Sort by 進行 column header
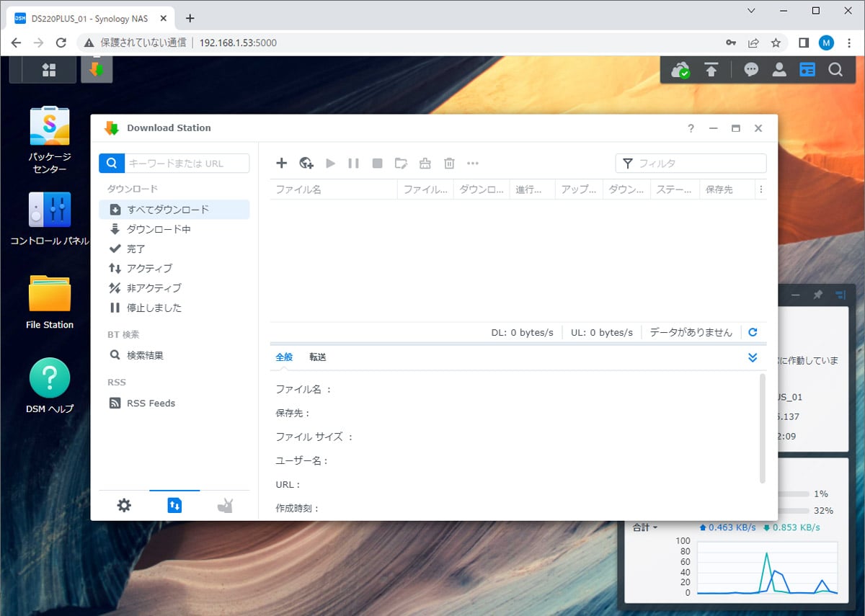Screen dimensions: 865x616 pyautogui.click(x=533, y=189)
